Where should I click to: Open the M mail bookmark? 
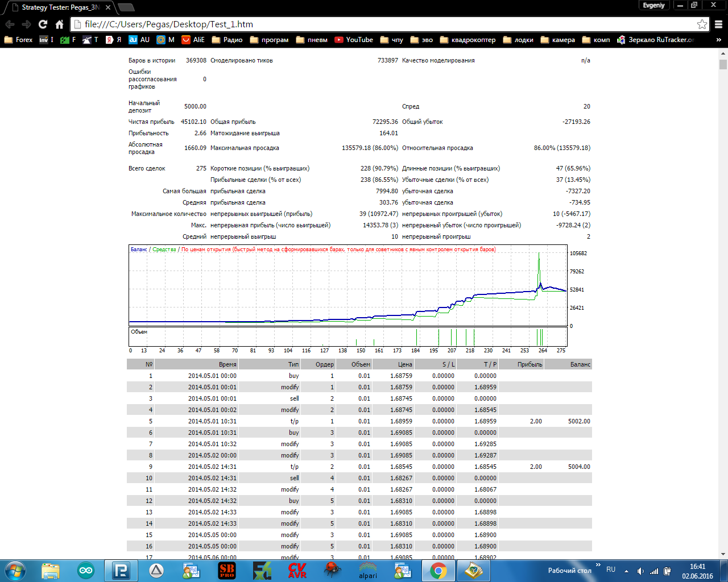pos(166,40)
